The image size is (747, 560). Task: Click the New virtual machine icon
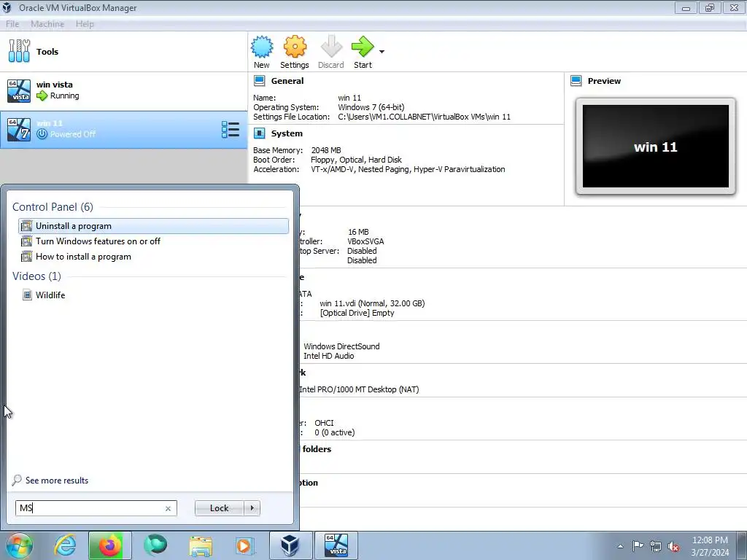(x=262, y=47)
